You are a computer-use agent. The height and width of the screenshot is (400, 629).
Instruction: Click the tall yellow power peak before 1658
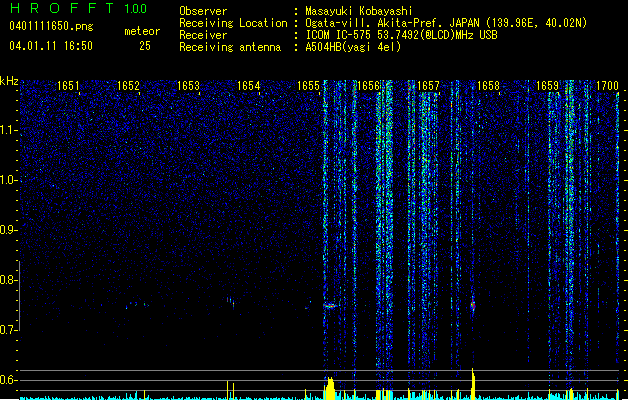coord(473,384)
